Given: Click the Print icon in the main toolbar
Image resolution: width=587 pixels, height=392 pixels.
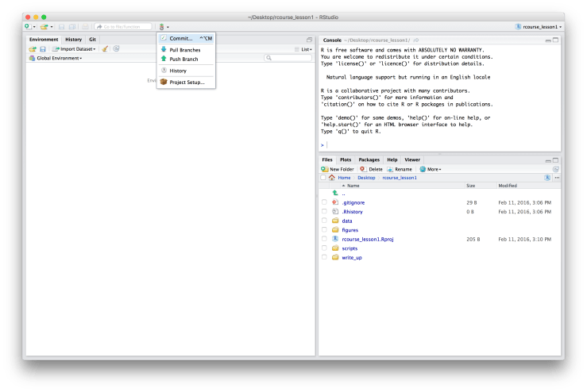Looking at the screenshot, I should tap(85, 26).
